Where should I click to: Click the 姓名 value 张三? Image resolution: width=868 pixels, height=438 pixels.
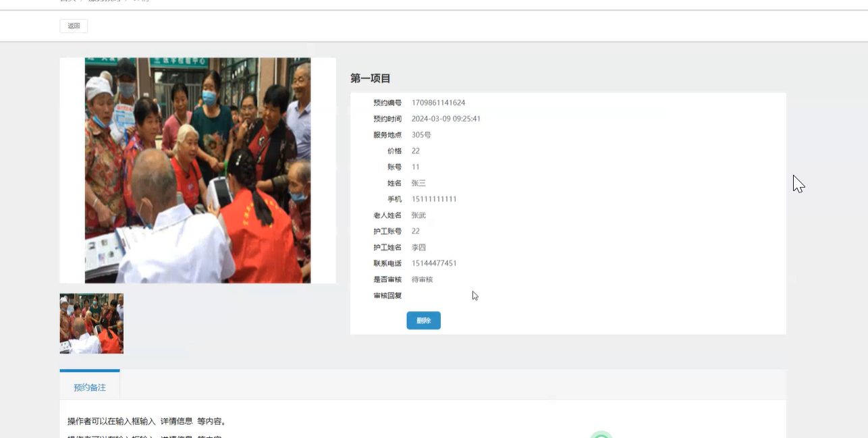(x=418, y=183)
